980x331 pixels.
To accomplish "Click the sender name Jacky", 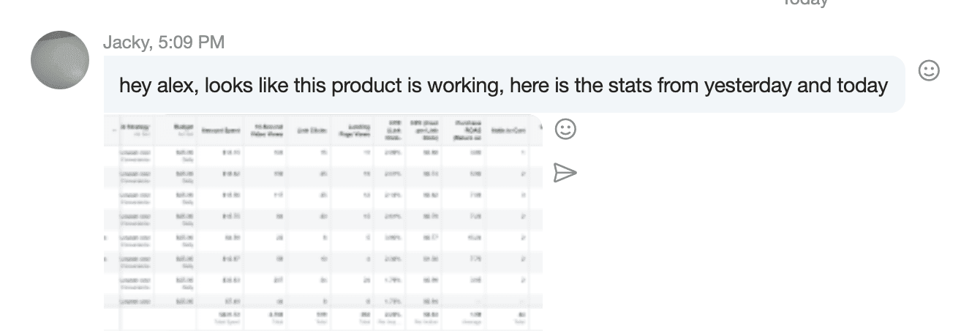I will [x=125, y=42].
